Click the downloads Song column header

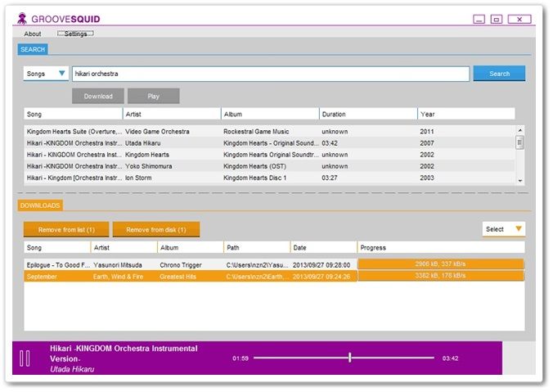tap(56, 247)
